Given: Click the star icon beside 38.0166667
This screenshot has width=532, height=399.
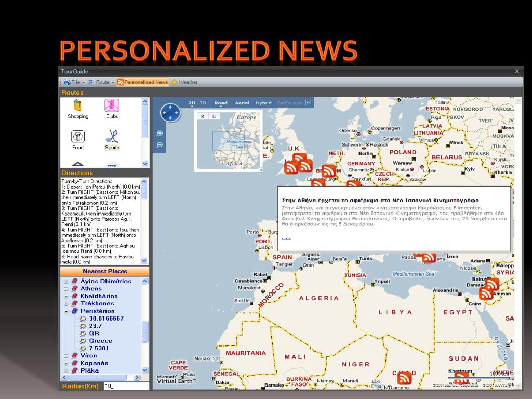Looking at the screenshot, I should 83,318.
